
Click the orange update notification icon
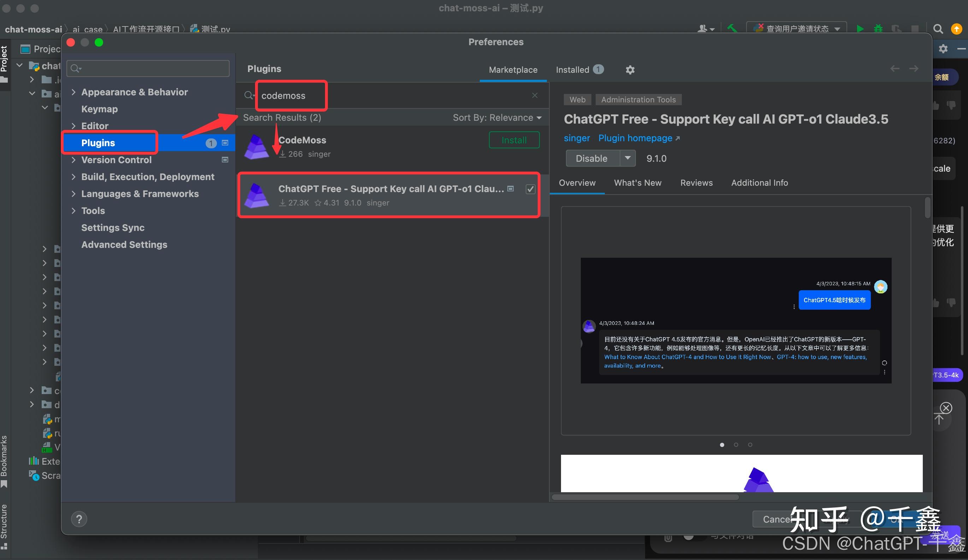[x=956, y=29]
